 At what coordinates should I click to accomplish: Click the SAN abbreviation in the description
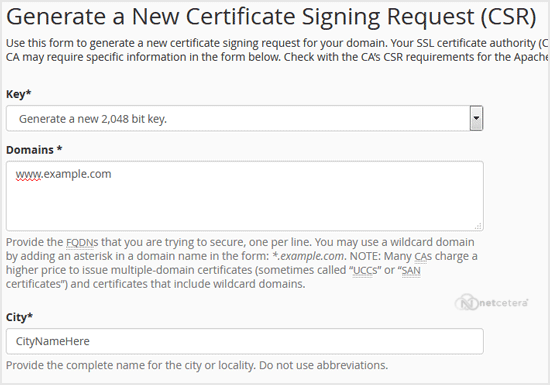point(411,270)
